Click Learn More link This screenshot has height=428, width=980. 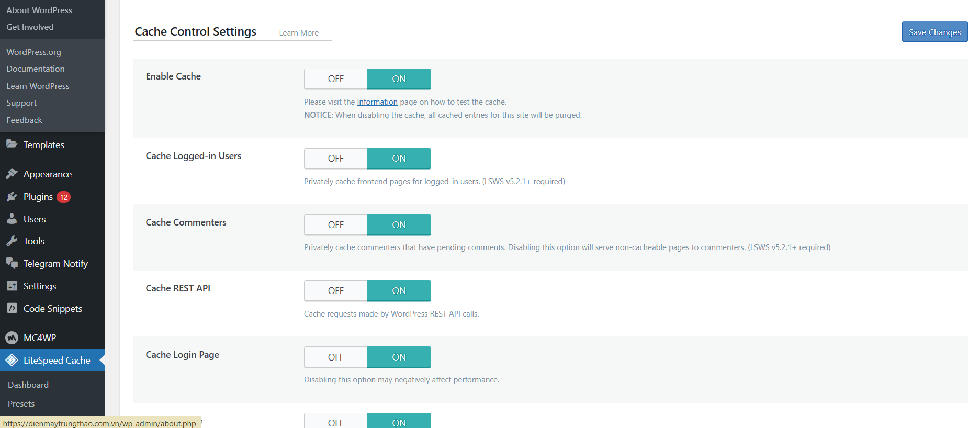(x=299, y=33)
